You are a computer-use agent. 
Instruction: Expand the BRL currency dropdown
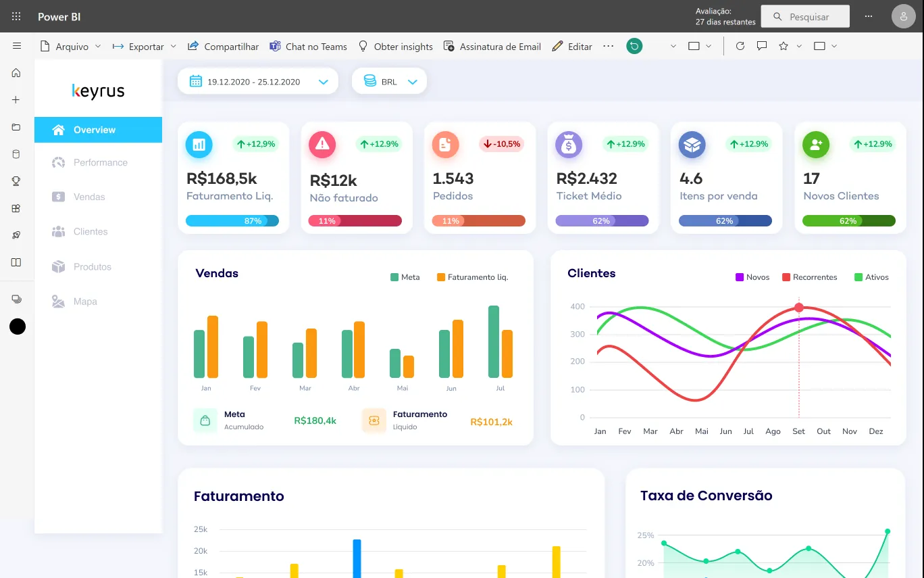pyautogui.click(x=389, y=81)
